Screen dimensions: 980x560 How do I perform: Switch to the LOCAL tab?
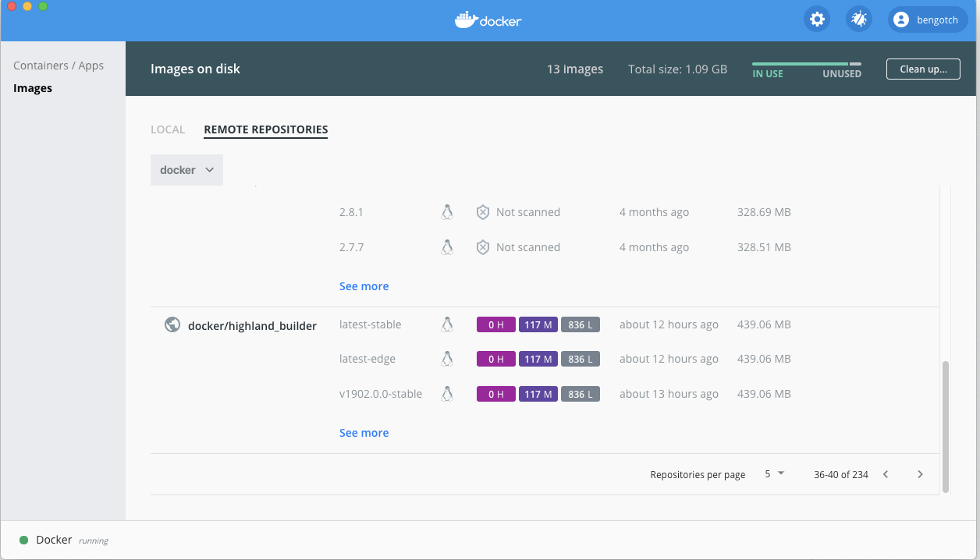[168, 129]
